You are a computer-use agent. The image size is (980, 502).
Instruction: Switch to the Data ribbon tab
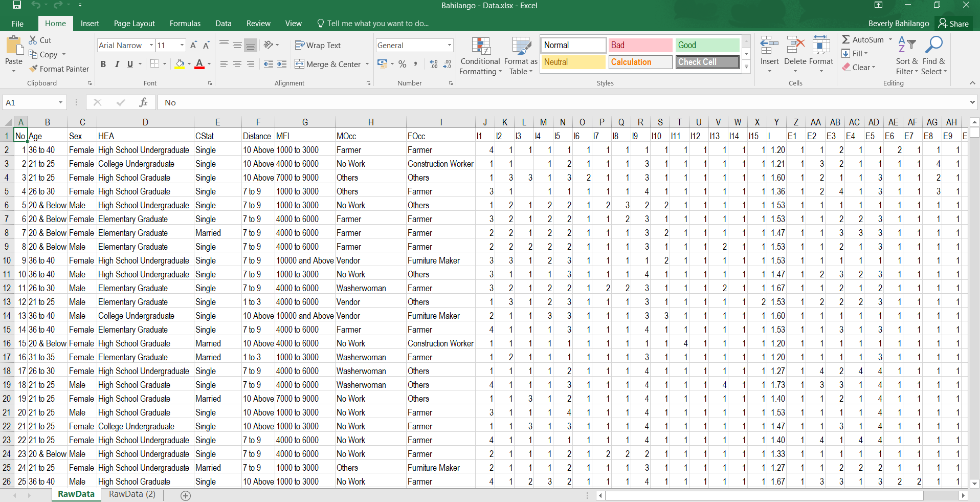click(224, 24)
